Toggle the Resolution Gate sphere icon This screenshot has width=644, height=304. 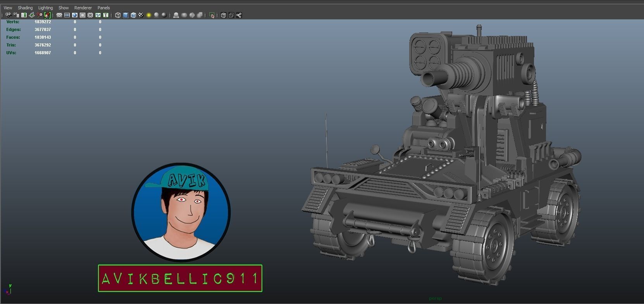point(75,15)
